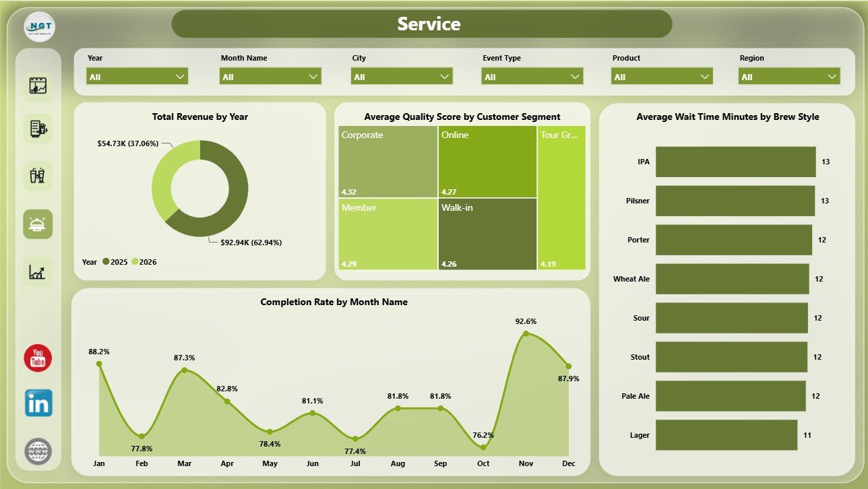Select the Service cloche page icon

(38, 224)
